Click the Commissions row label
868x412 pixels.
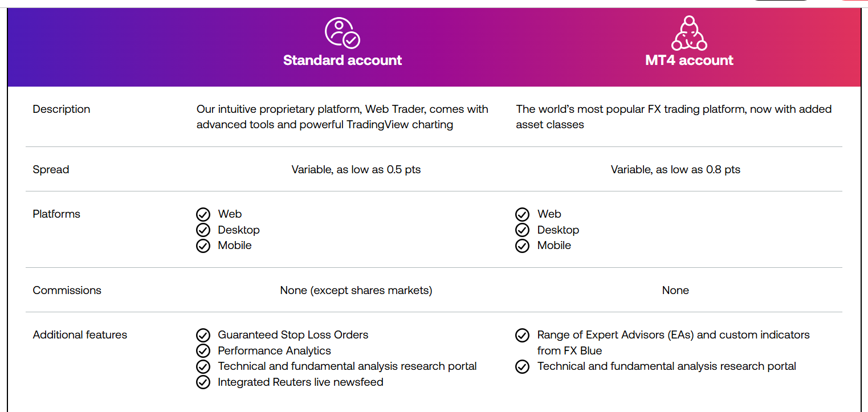67,291
